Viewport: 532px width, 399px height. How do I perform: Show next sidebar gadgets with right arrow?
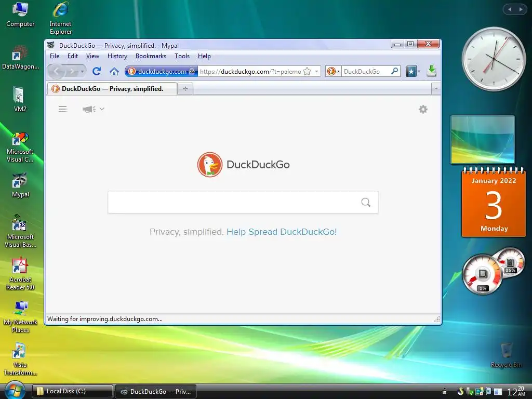coord(521,9)
